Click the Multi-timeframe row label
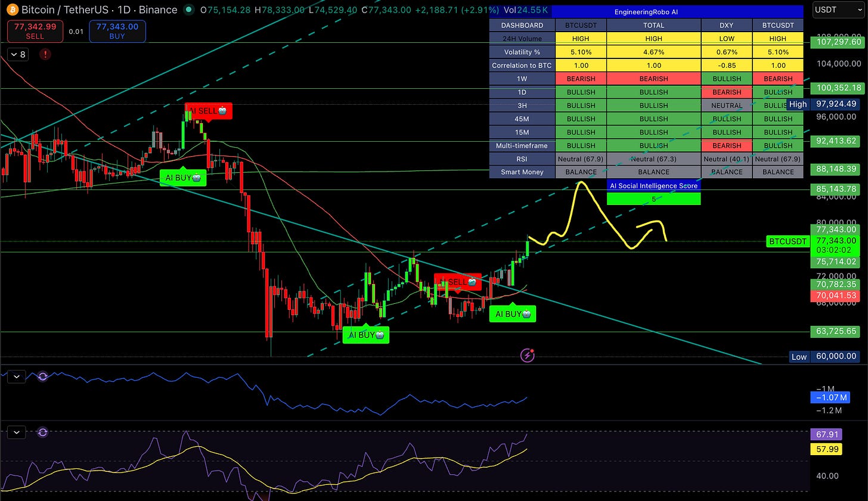Viewport: 868px width, 501px height. point(522,145)
